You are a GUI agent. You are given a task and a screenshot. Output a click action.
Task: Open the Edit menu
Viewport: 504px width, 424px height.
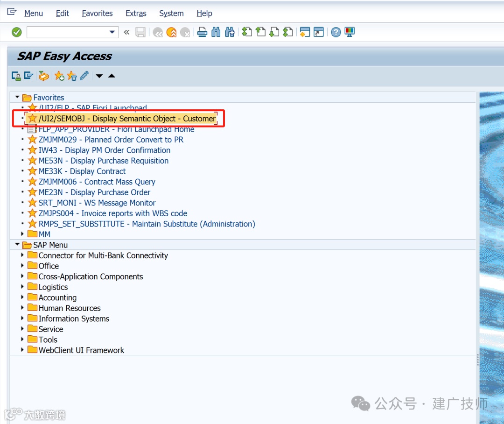(x=63, y=14)
